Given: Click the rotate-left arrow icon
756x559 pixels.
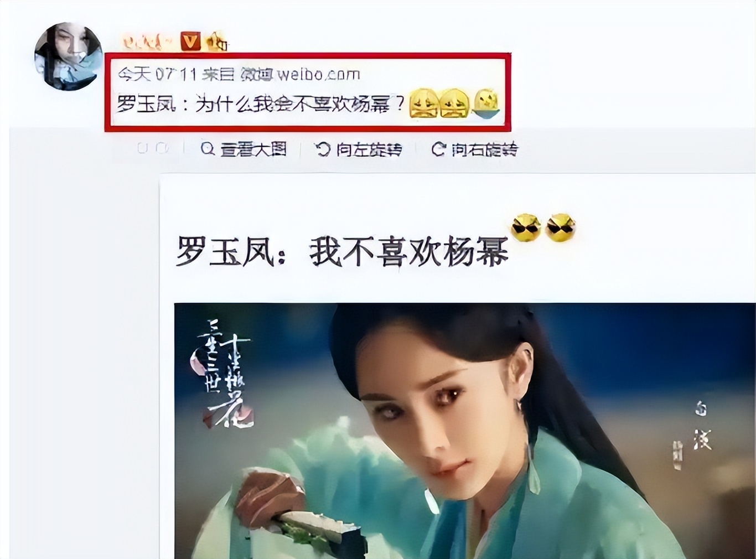Looking at the screenshot, I should tap(323, 149).
